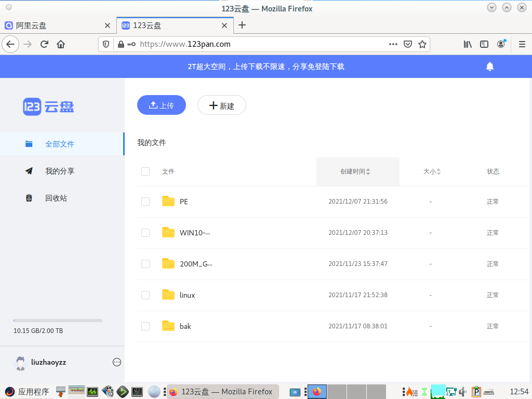This screenshot has height=399, width=532.
Task: Click the storage usage progress bar
Action: tap(58, 320)
